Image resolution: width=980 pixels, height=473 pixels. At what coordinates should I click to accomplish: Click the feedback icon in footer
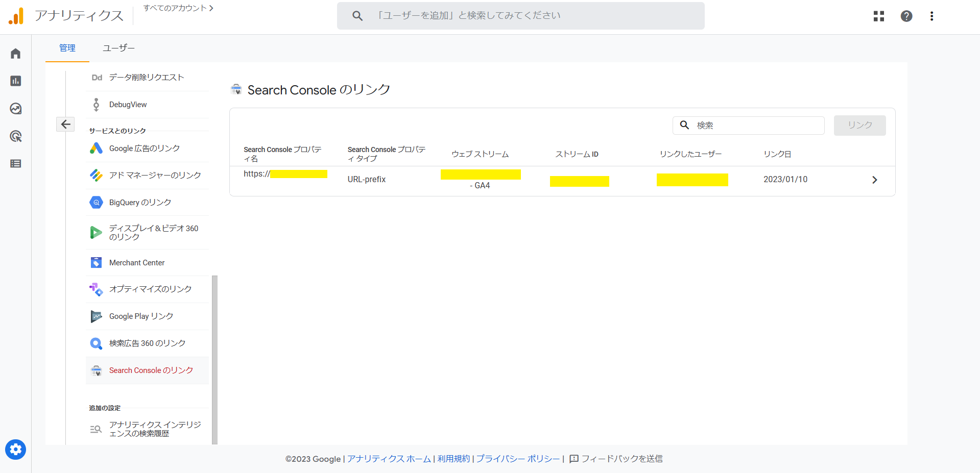pos(574,459)
